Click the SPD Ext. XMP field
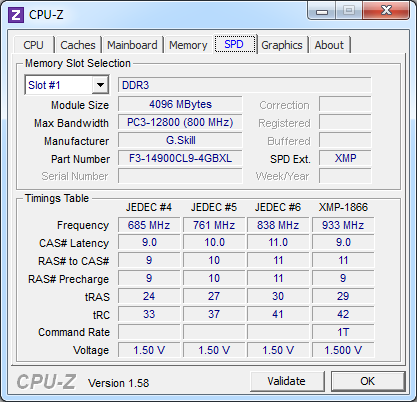The height and width of the screenshot is (402, 417). tap(345, 158)
